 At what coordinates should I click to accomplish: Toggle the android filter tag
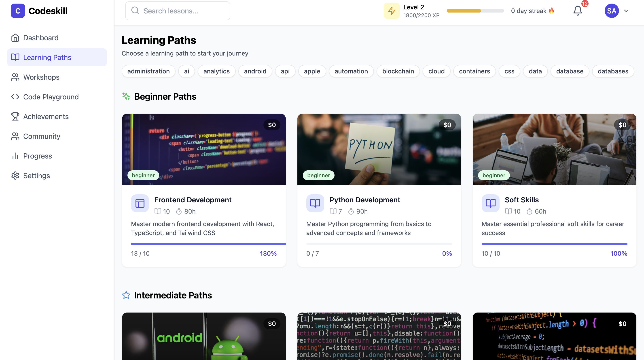(255, 71)
